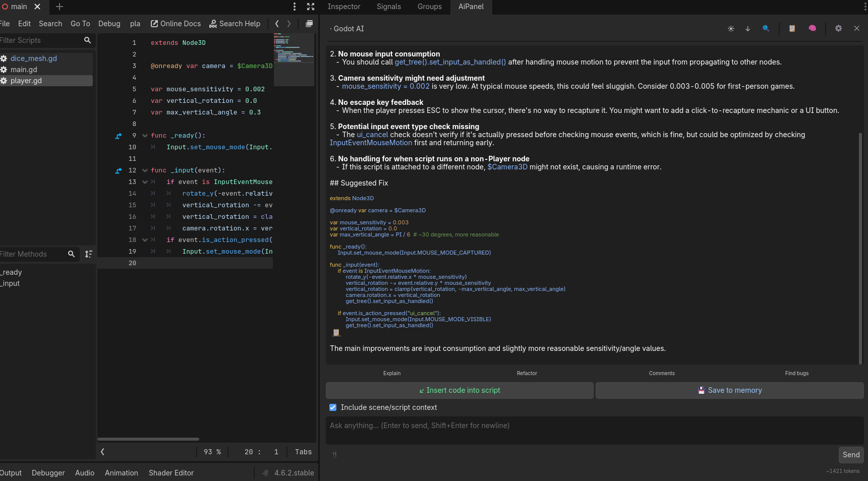The image size is (868, 481).
Task: Click the magnifier search icon in AiPanel
Action: [766, 29]
